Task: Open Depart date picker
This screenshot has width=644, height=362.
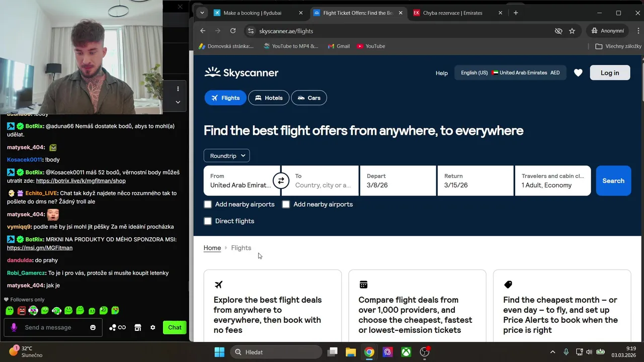Action: [398, 180]
